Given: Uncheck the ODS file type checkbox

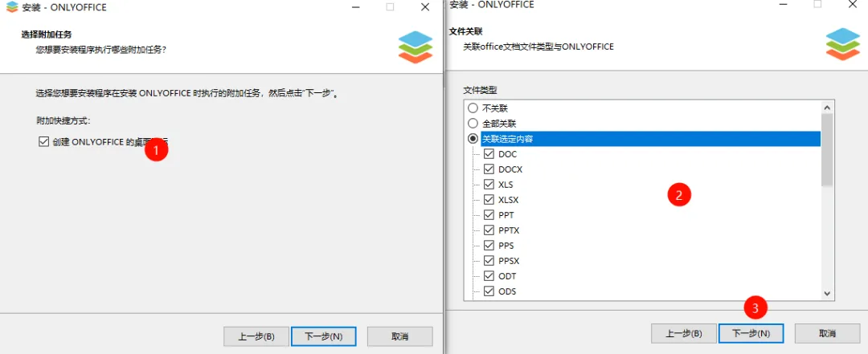Looking at the screenshot, I should point(489,291).
